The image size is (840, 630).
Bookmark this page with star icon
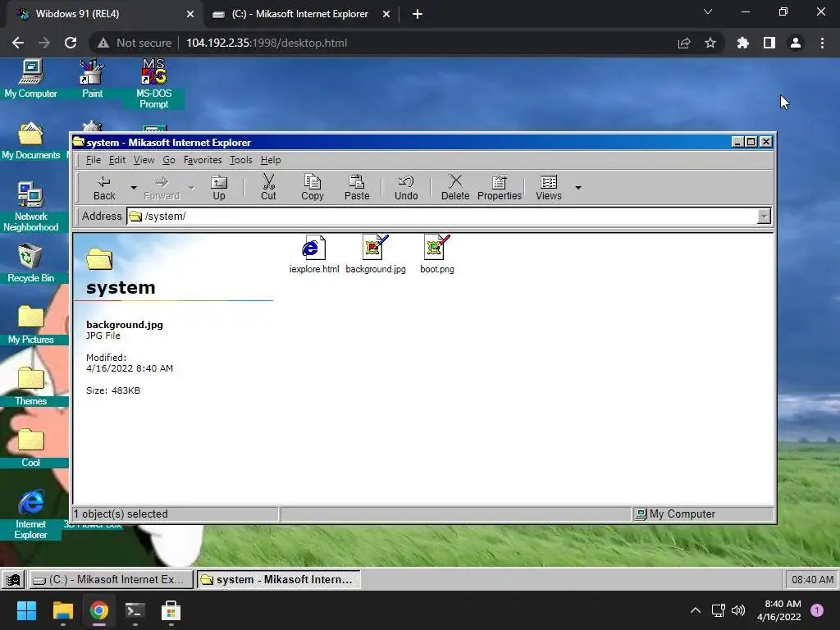pos(710,43)
